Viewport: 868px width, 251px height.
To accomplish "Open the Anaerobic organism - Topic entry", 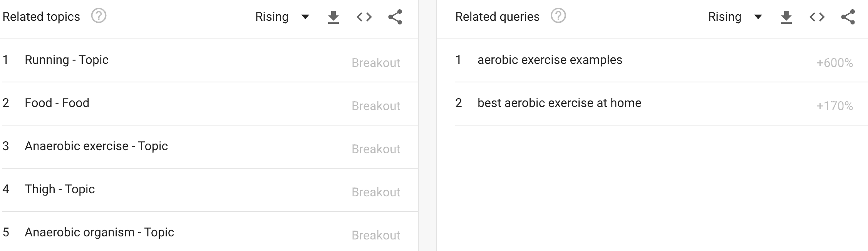I will (99, 232).
